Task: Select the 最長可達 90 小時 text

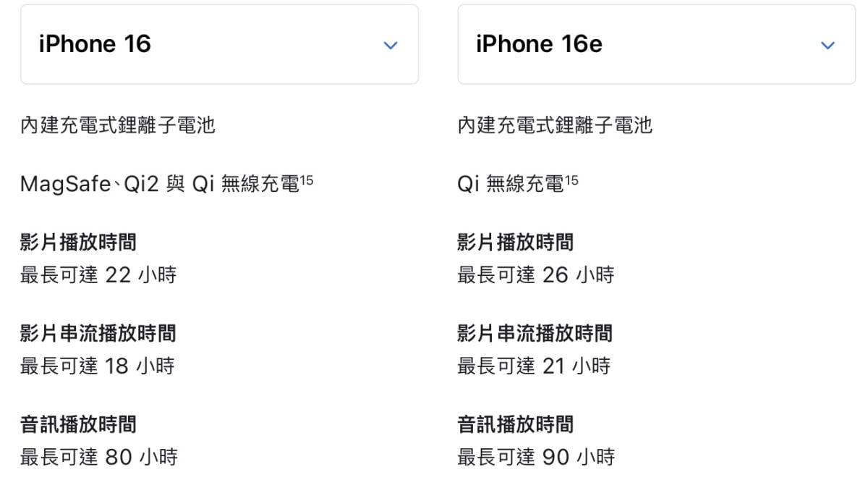Action: pos(536,458)
